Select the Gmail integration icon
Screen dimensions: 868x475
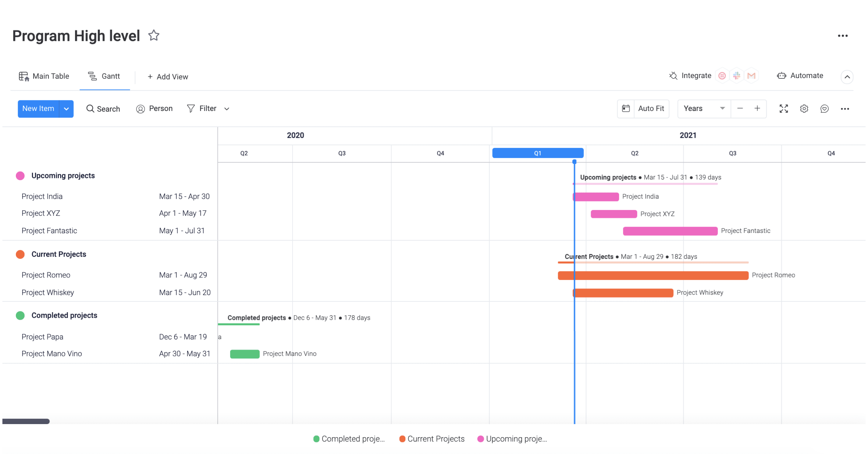(x=751, y=76)
